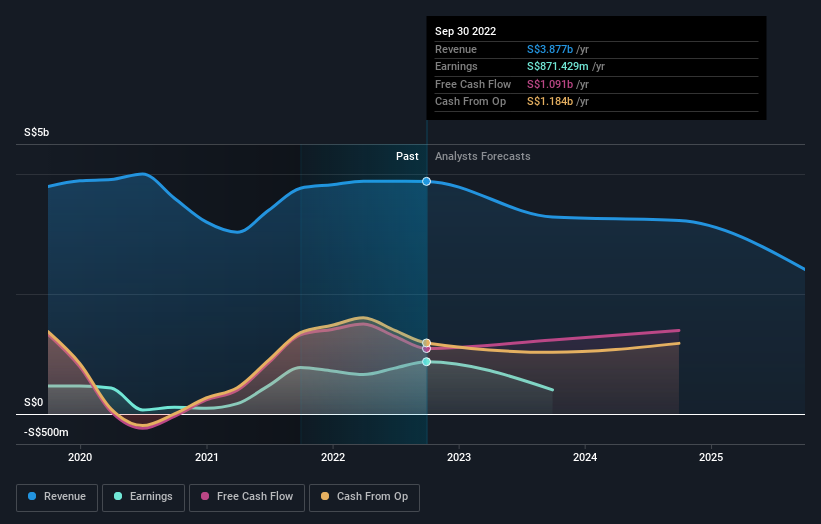Viewport: 821px width, 524px height.
Task: Click the 2022 x-axis label
Action: point(333,458)
